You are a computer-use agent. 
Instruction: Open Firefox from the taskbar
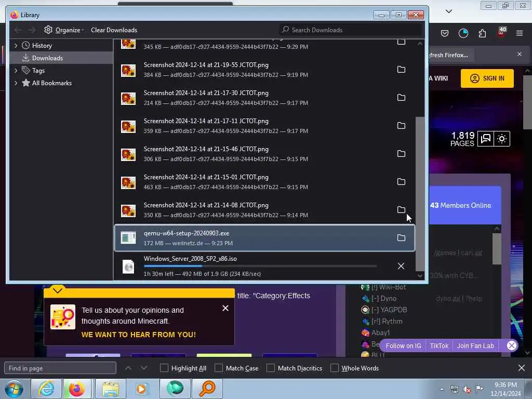pos(77,389)
